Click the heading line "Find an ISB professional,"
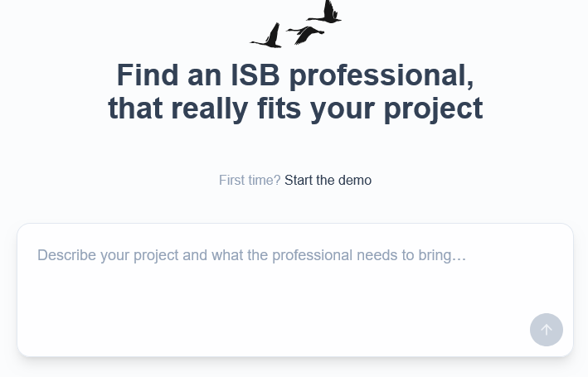Viewport: 588px width, 377px height. point(295,75)
